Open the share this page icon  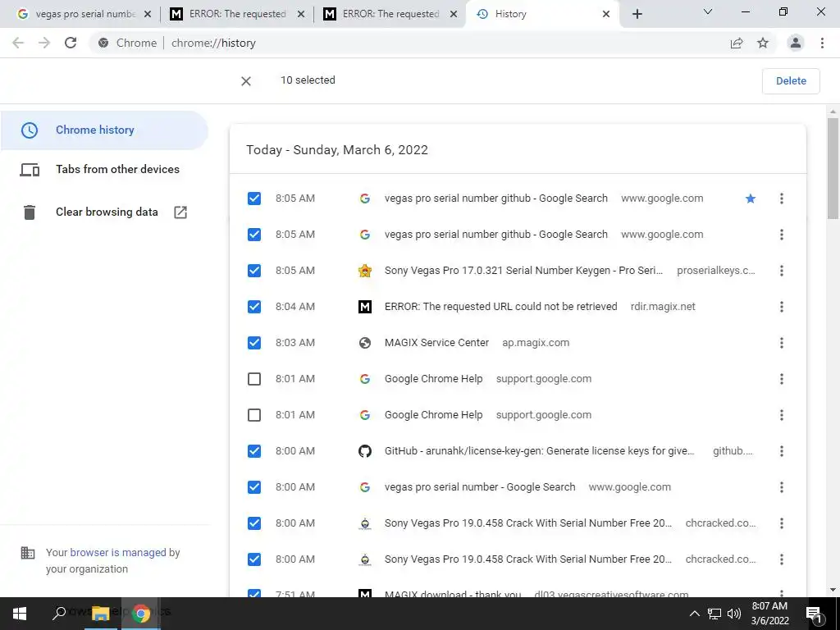point(737,43)
